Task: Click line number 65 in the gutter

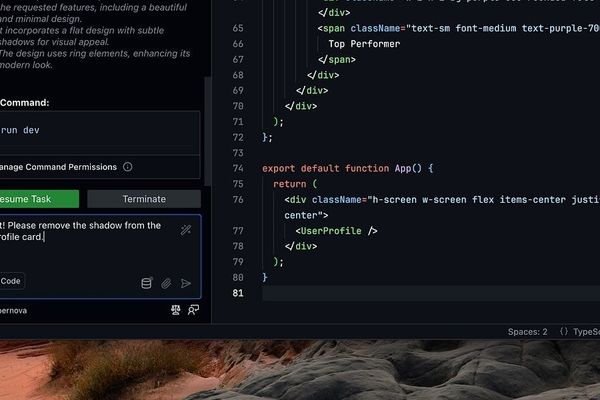Action: (x=238, y=28)
